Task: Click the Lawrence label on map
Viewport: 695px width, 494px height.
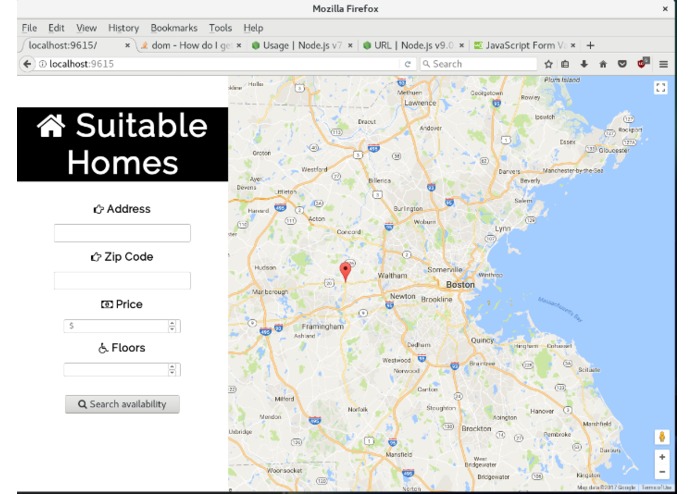Action: coord(420,103)
